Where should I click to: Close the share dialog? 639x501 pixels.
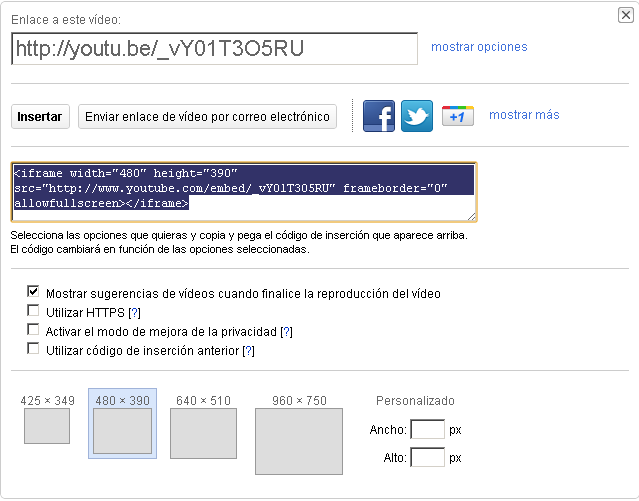626,15
